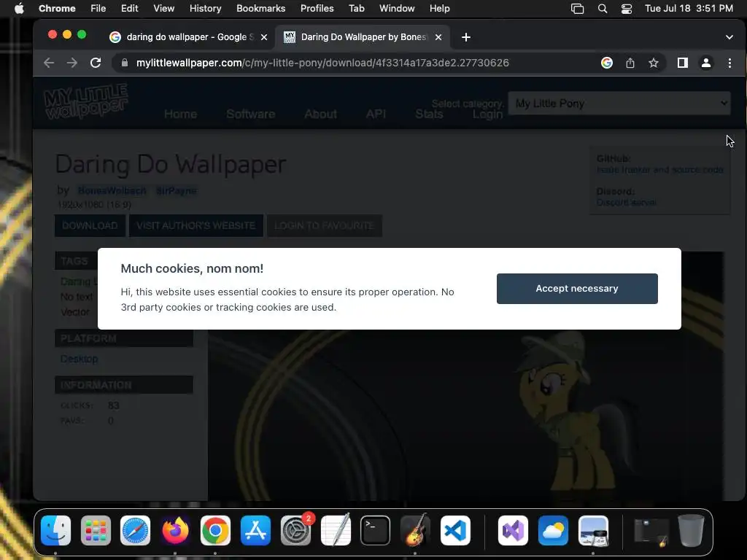The width and height of the screenshot is (747, 560).
Task: Open the Software page link
Action: (251, 114)
